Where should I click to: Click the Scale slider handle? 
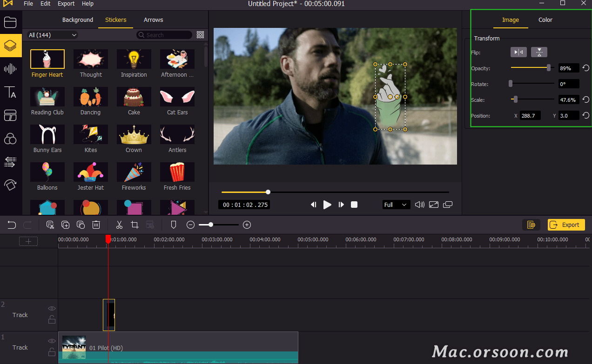[x=515, y=99]
